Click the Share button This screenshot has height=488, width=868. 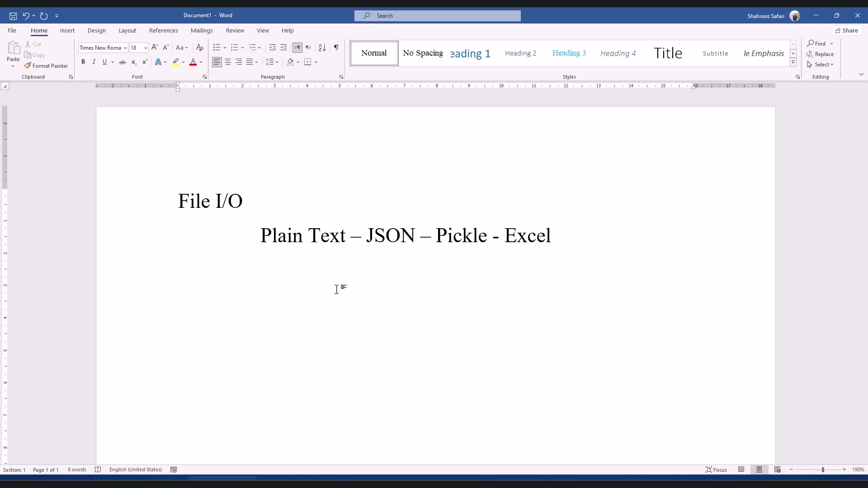(847, 31)
